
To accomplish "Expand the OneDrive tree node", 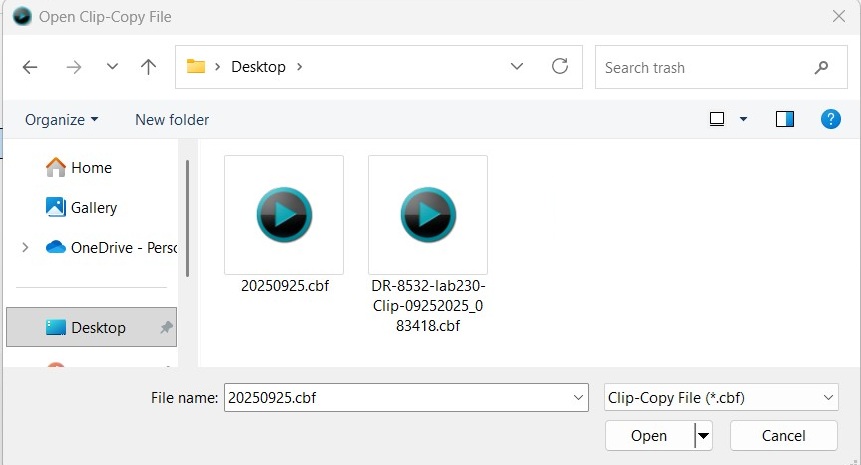I will [25, 248].
